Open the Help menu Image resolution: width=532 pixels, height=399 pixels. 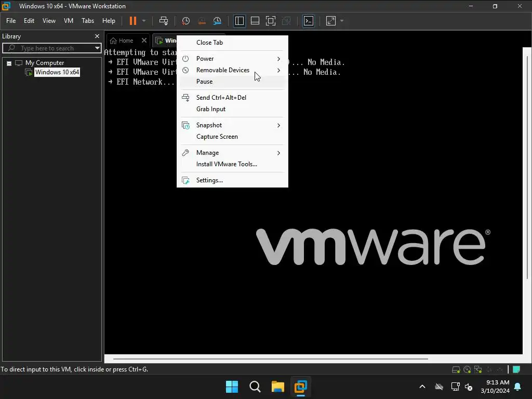pos(109,21)
